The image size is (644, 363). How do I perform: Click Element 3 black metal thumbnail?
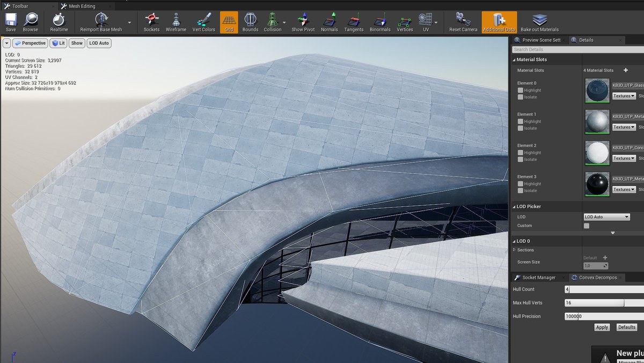(597, 184)
